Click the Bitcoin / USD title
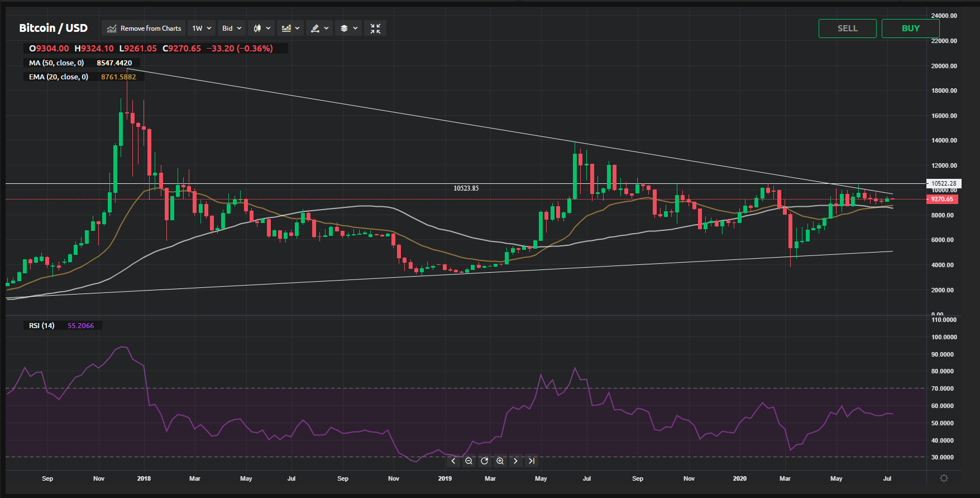 click(x=54, y=28)
